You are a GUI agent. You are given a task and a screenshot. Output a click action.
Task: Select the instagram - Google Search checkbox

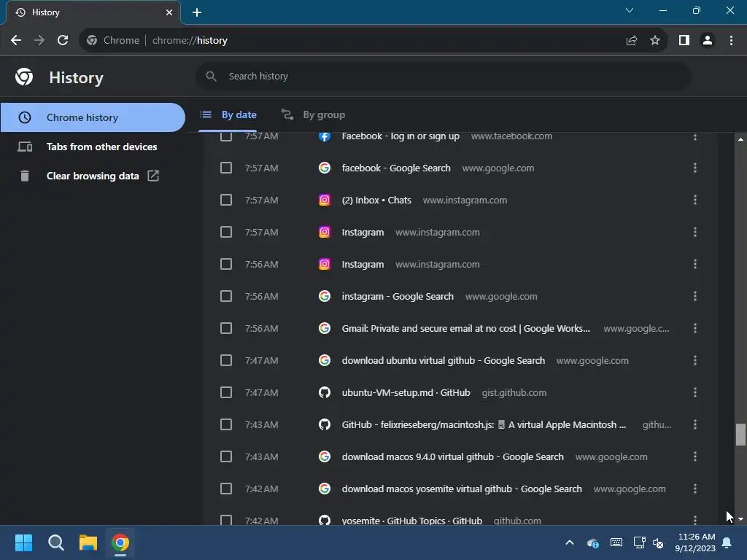(226, 296)
